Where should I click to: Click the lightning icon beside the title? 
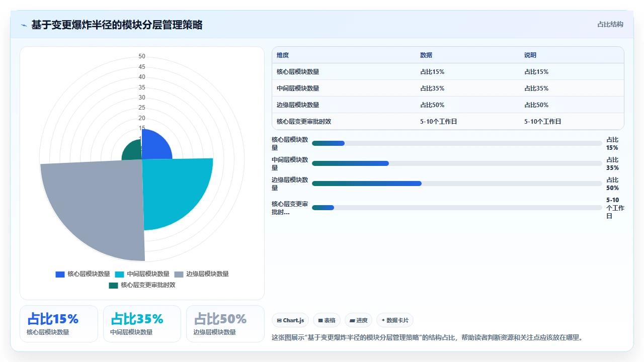pos(24,25)
